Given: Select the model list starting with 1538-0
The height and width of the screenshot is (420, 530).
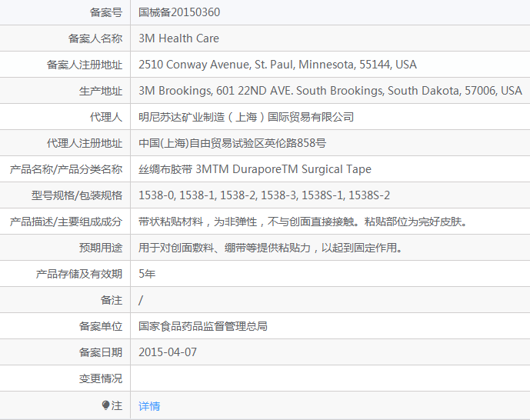Looking at the screenshot, I should click(x=264, y=195).
